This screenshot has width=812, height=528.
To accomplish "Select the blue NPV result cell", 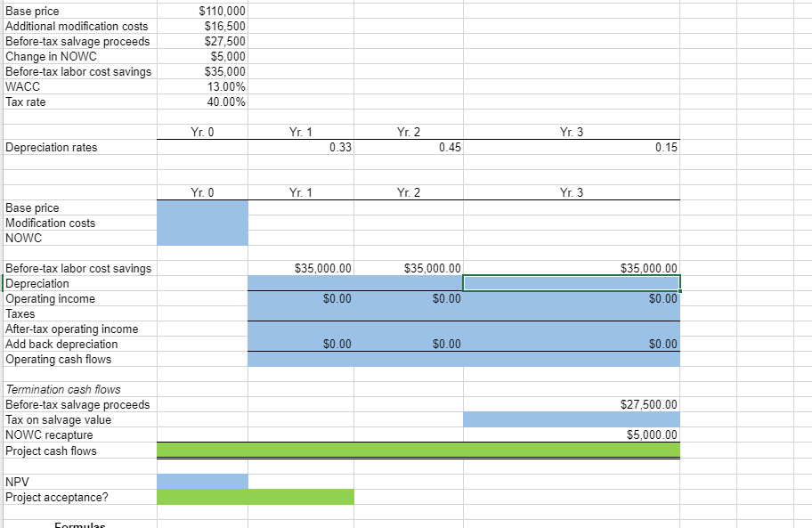I will click(202, 482).
